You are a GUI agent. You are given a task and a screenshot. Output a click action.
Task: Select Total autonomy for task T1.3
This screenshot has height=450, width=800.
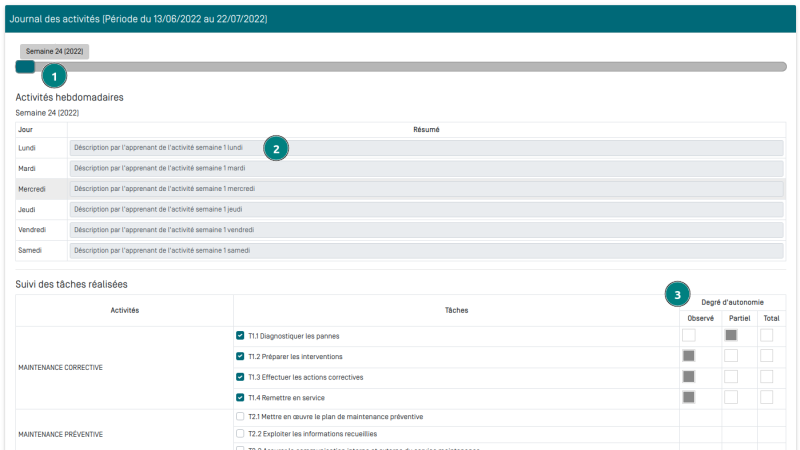coord(766,377)
